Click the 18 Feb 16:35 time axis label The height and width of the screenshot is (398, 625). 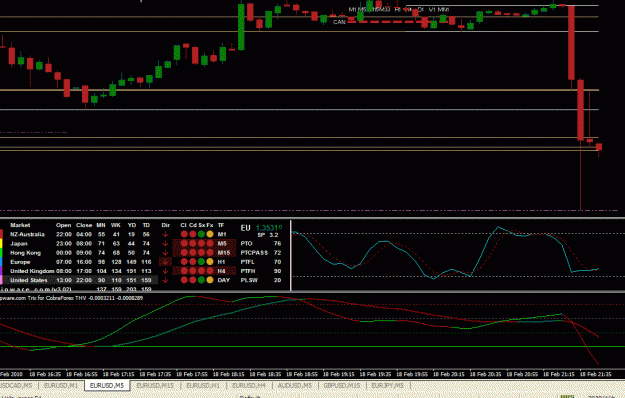coord(45,374)
